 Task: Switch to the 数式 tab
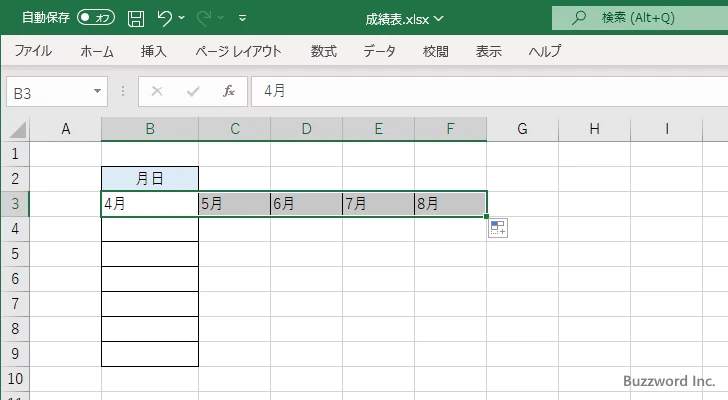[x=324, y=51]
